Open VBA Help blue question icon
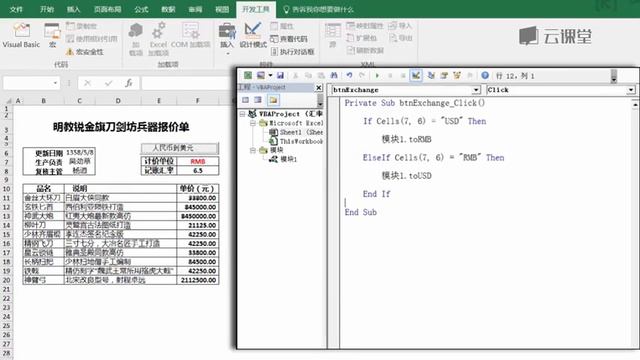The image size is (640, 360). pyautogui.click(x=485, y=76)
